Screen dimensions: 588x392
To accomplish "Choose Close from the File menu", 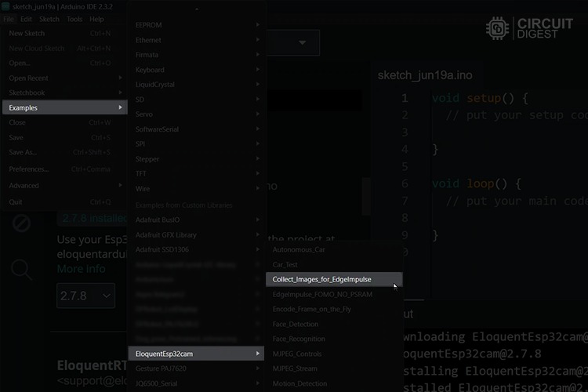I will coord(64,122).
